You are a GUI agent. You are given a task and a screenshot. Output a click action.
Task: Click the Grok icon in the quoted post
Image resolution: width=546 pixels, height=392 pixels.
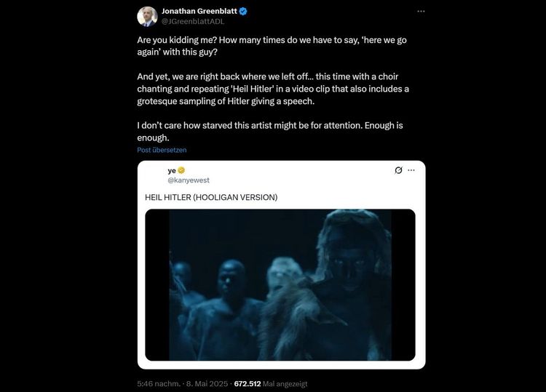pos(398,170)
